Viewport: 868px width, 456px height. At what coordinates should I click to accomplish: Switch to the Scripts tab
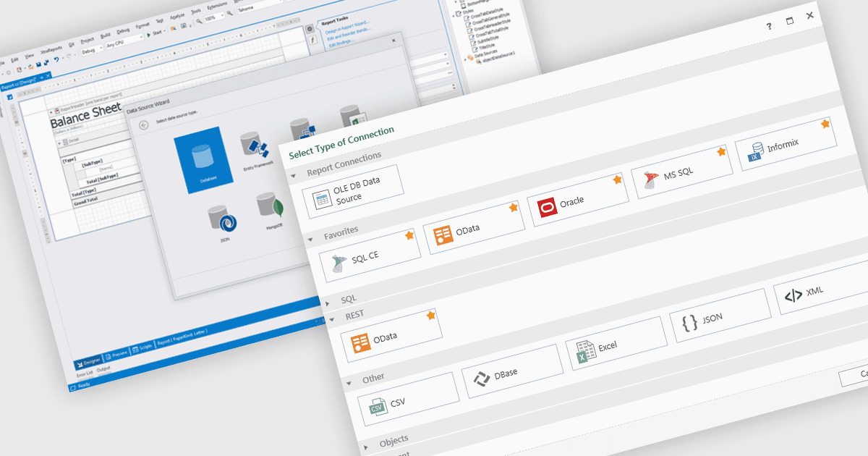point(142,347)
